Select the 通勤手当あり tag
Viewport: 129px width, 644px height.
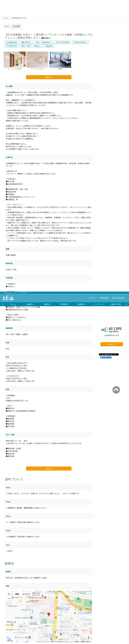coord(26,43)
